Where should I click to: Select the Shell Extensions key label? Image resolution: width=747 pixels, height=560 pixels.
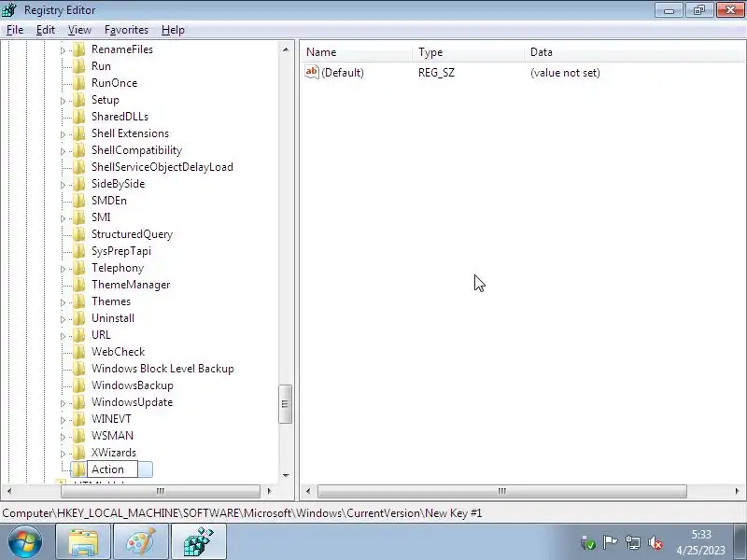point(130,133)
